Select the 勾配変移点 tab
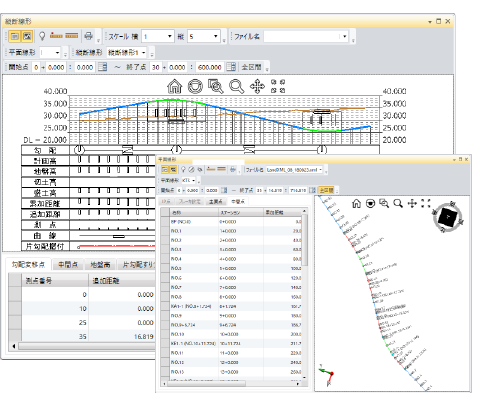This screenshot has width=480, height=400. [x=28, y=265]
